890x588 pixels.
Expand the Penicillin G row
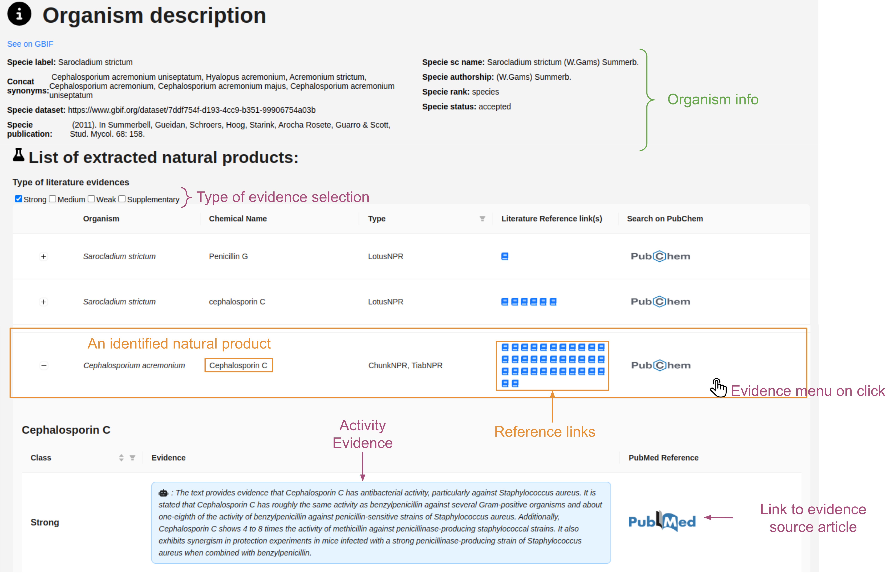point(43,257)
